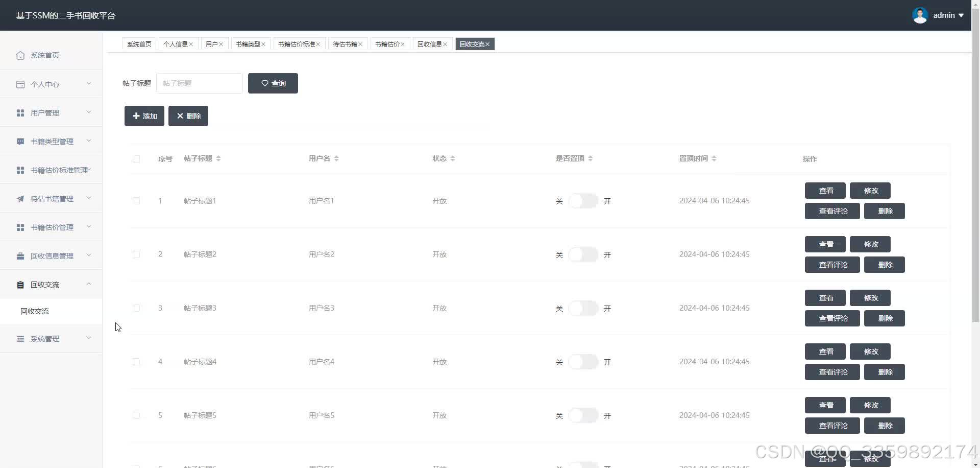The width and height of the screenshot is (980, 468).
Task: Close the 书籍类型 tab
Action: (x=263, y=44)
